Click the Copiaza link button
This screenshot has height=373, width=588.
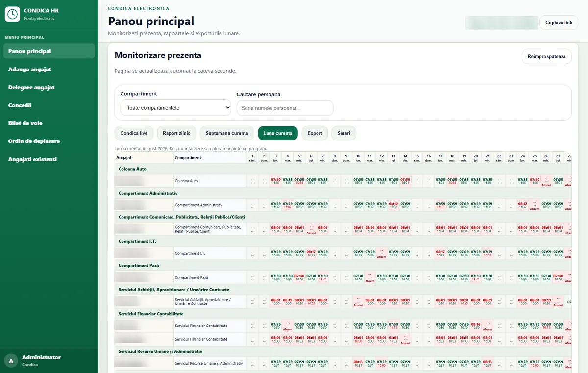click(559, 23)
